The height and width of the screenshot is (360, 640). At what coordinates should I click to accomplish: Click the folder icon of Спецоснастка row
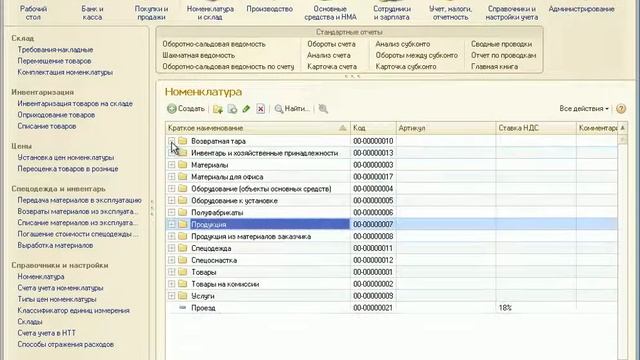point(182,260)
